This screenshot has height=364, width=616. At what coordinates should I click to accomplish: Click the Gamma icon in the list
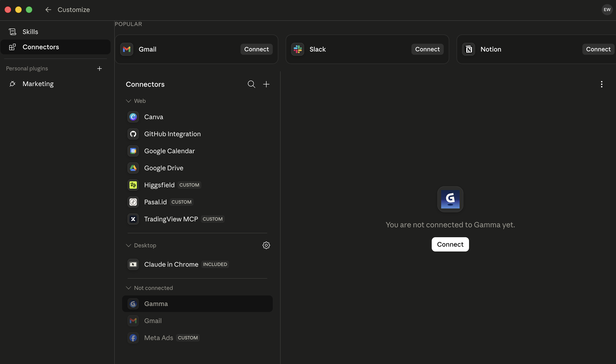click(x=133, y=304)
